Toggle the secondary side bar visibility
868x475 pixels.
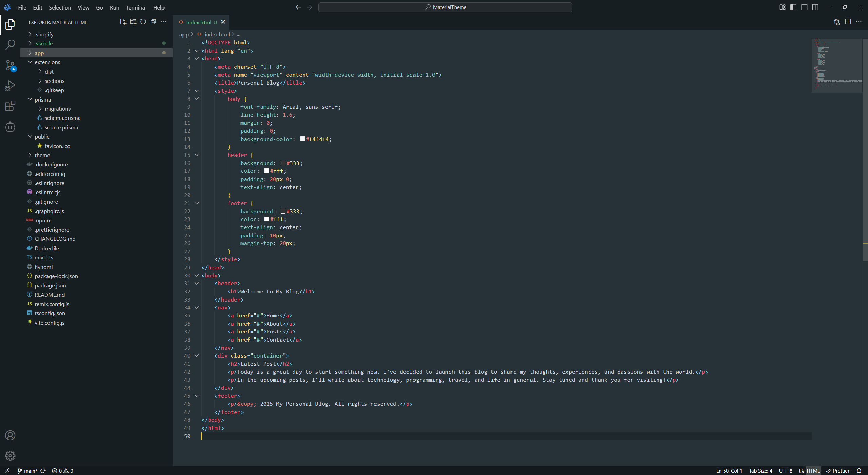[815, 7]
